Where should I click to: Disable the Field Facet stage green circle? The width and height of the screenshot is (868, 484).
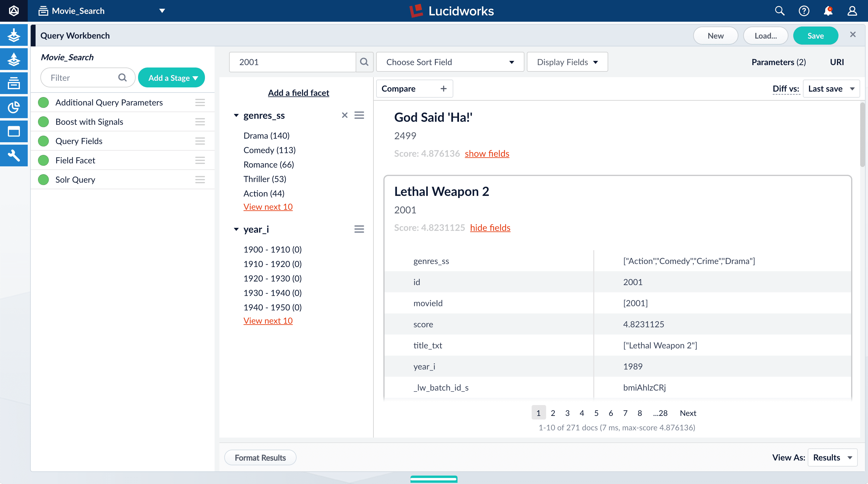coord(43,160)
